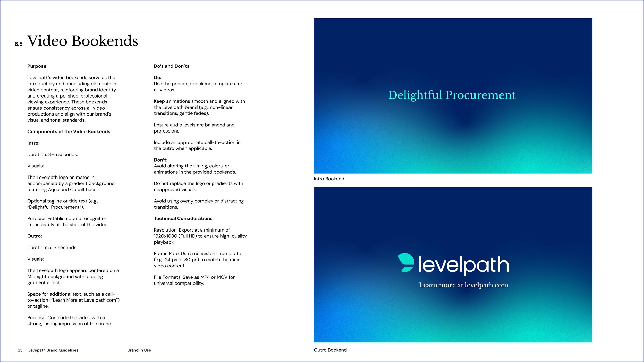Screen dimensions: 644x362
Task: Click page number 25 in the footer
Action: (20, 350)
